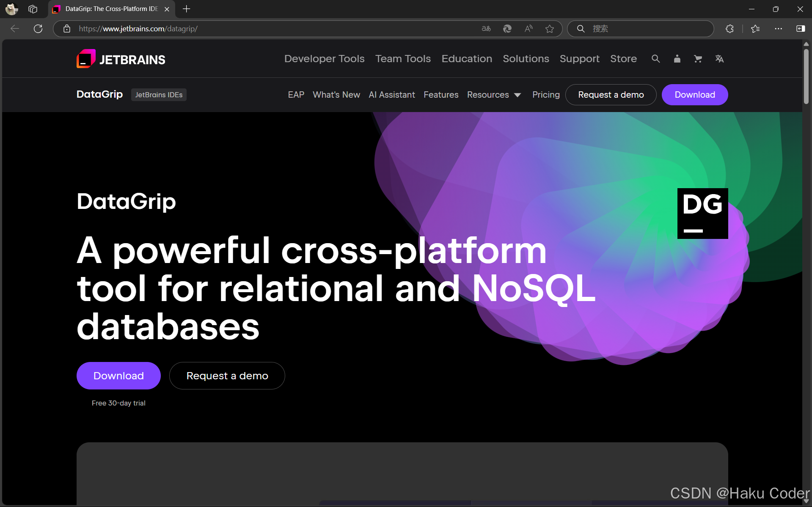Close the DataGrip browser tab
The image size is (812, 507).
167,9
